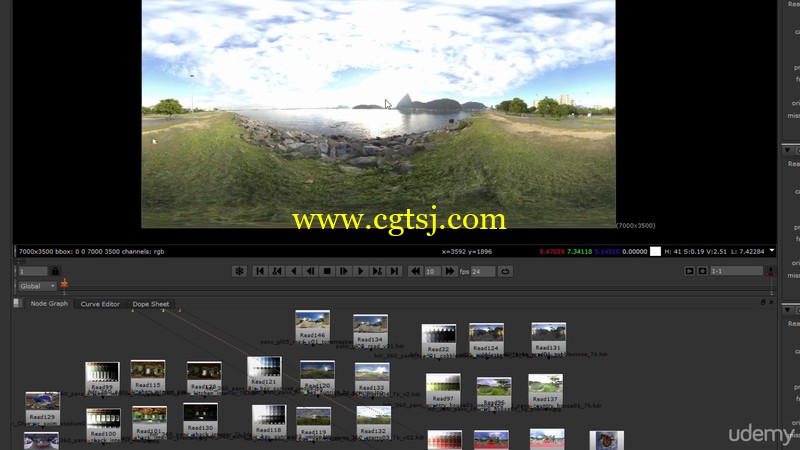The image size is (800, 450).
Task: Select the Read146 node
Action: [312, 327]
